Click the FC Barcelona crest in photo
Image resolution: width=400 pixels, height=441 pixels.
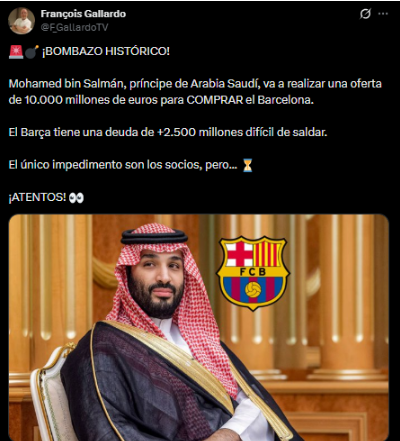point(253,273)
